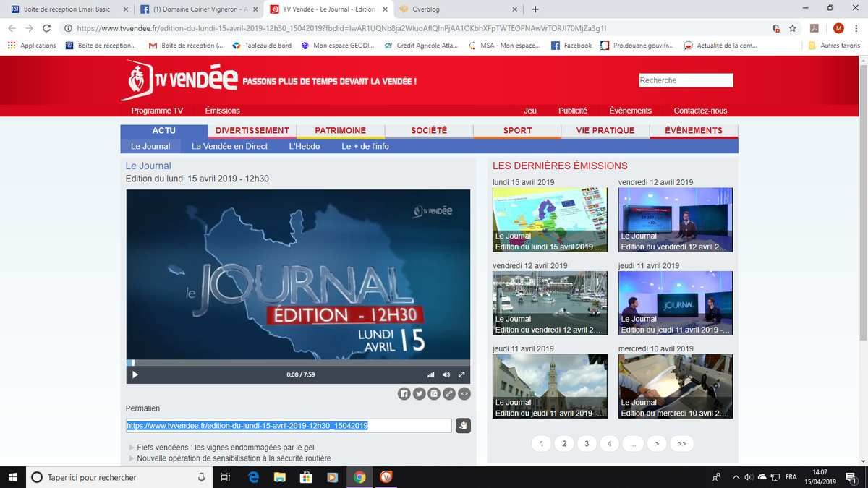The height and width of the screenshot is (488, 868).
Task: Go to La Vendée en Direct
Action: pyautogui.click(x=229, y=146)
